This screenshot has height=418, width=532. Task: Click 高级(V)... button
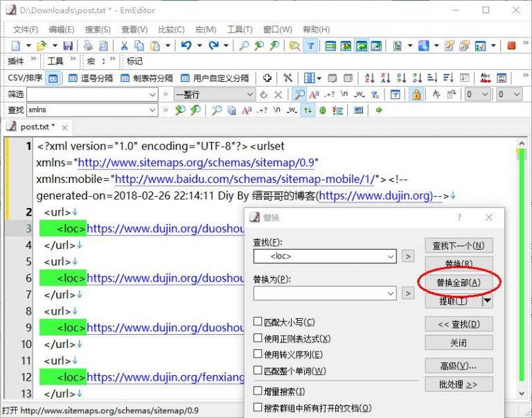pyautogui.click(x=459, y=366)
